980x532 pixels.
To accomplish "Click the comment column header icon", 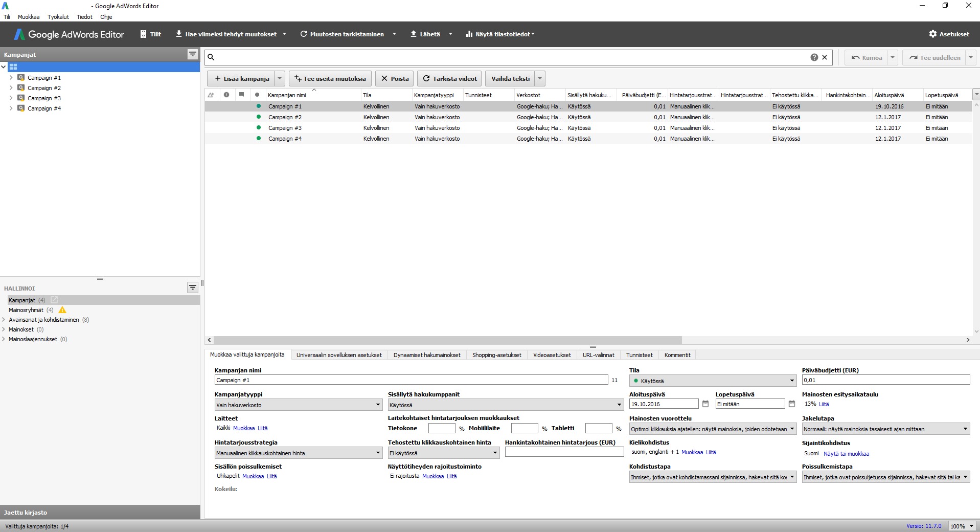I will [x=241, y=95].
